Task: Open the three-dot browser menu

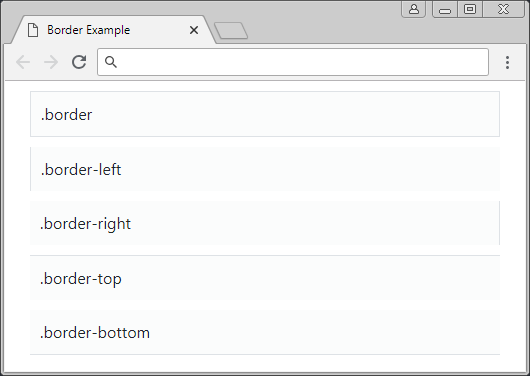Action: [x=507, y=63]
